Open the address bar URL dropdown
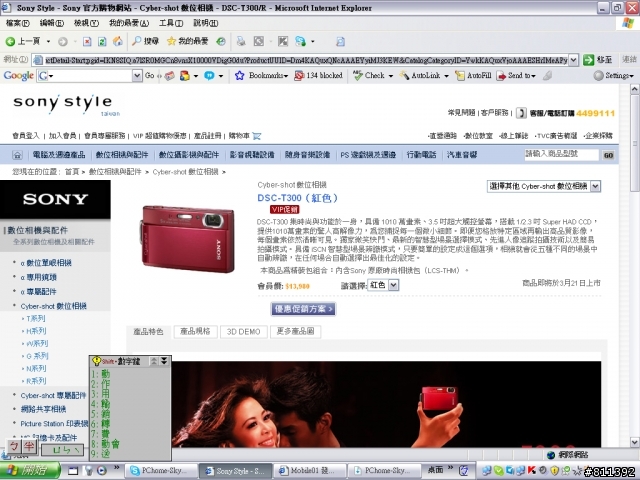Image resolution: width=640 pixels, height=480 pixels. click(573, 60)
